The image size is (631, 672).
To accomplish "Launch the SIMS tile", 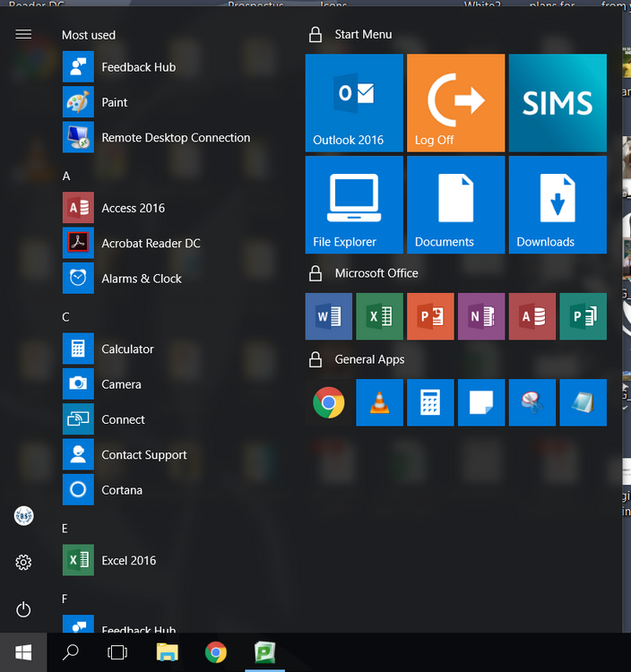I will (558, 103).
